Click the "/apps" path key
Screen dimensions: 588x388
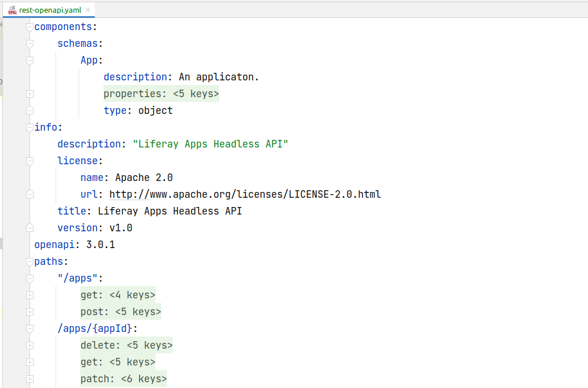(x=77, y=278)
